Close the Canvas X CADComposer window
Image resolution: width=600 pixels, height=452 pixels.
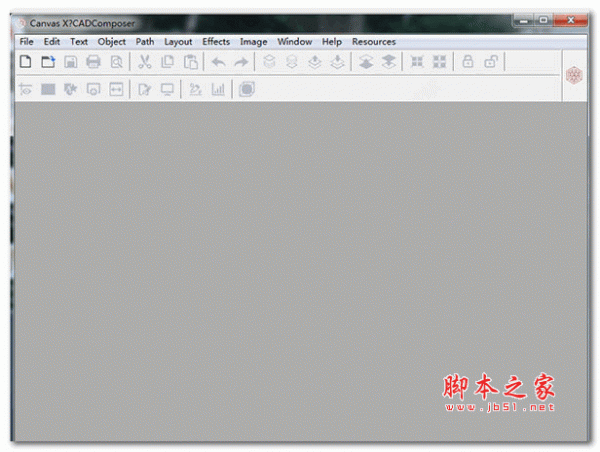[x=571, y=20]
